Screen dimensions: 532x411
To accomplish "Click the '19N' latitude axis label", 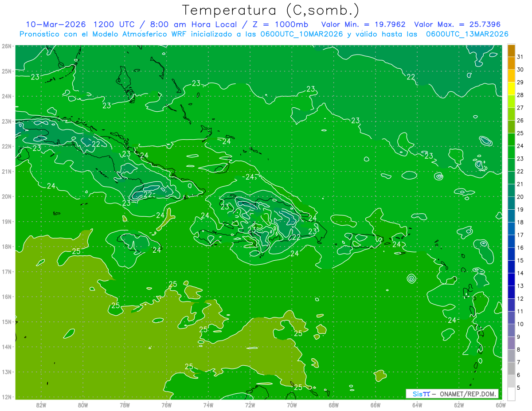I will tap(6, 222).
